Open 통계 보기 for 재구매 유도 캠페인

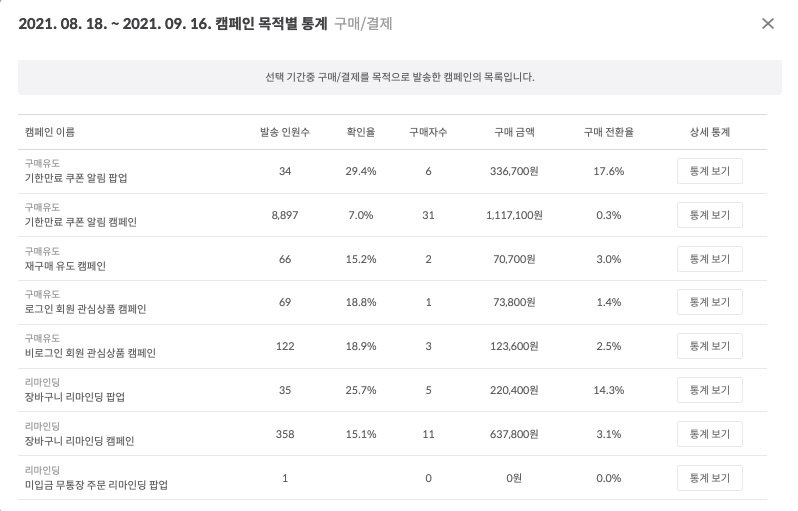pyautogui.click(x=709, y=259)
